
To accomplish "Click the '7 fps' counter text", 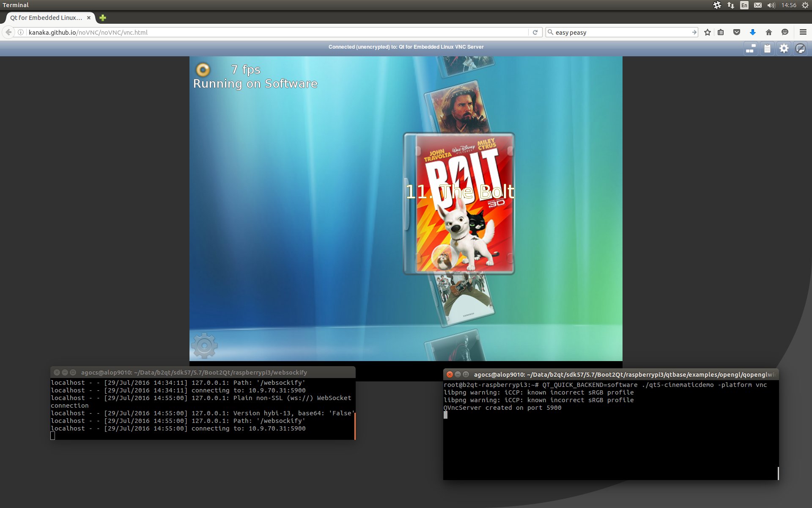I will (246, 69).
